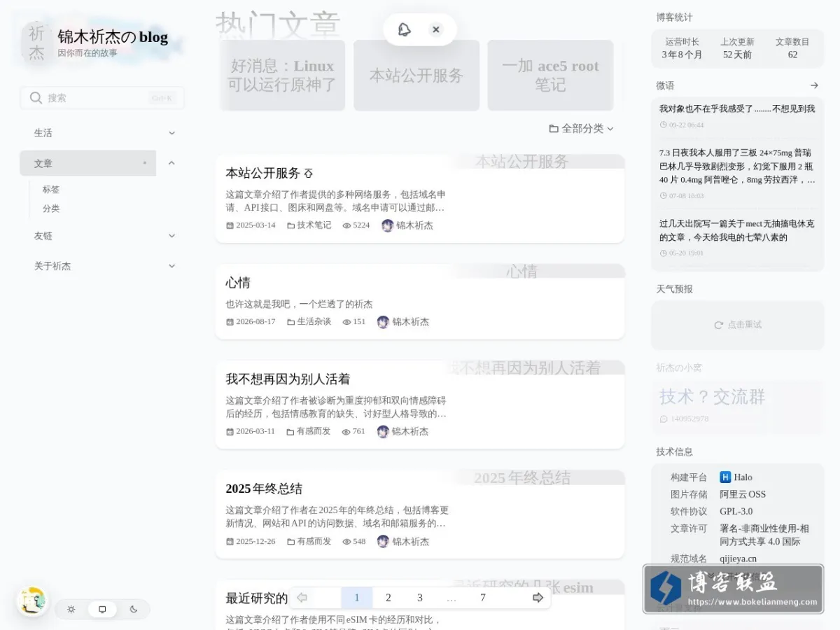Screen dimensions: 840x630
Task: Jump to page 7 in pagination
Action: coord(483,598)
